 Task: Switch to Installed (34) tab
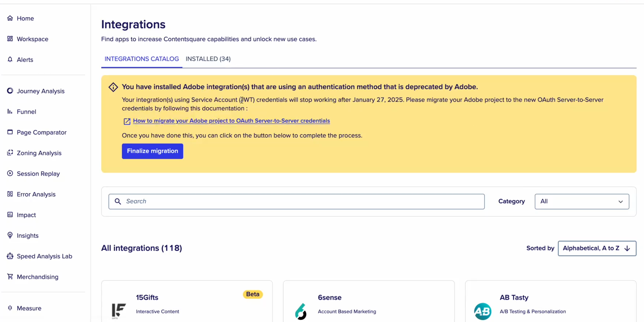click(208, 59)
